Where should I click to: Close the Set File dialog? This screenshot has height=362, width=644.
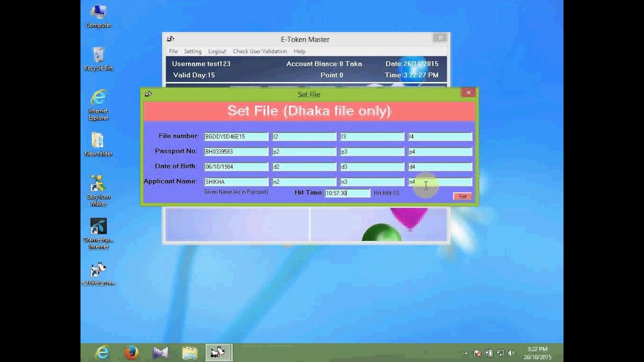(x=468, y=93)
